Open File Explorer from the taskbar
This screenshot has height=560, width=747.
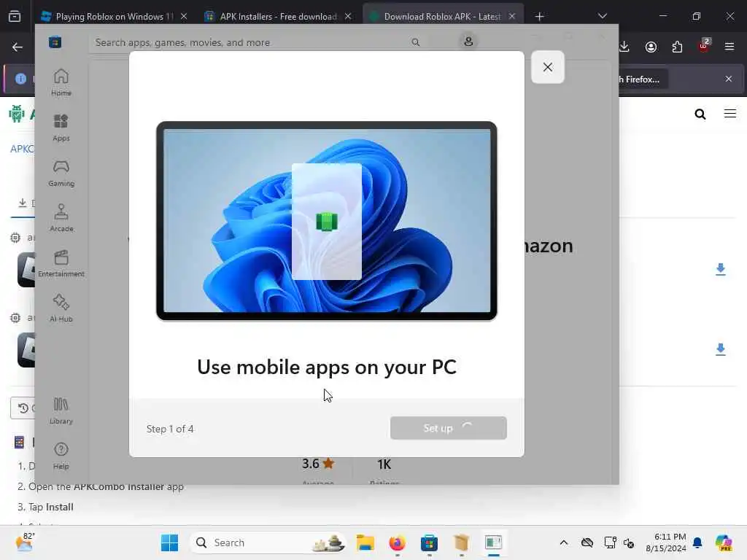365,542
